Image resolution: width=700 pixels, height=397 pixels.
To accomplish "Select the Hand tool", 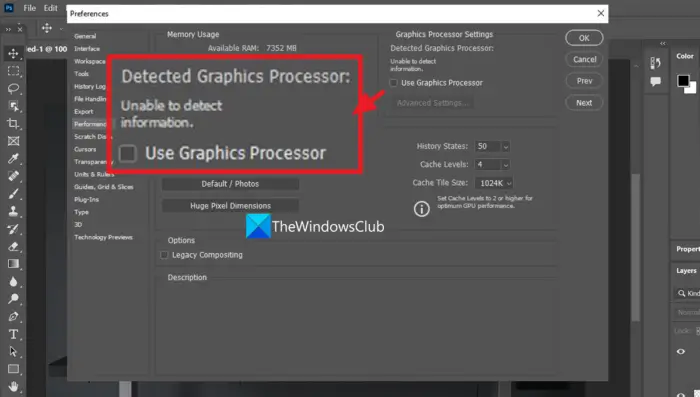I will pyautogui.click(x=13, y=386).
